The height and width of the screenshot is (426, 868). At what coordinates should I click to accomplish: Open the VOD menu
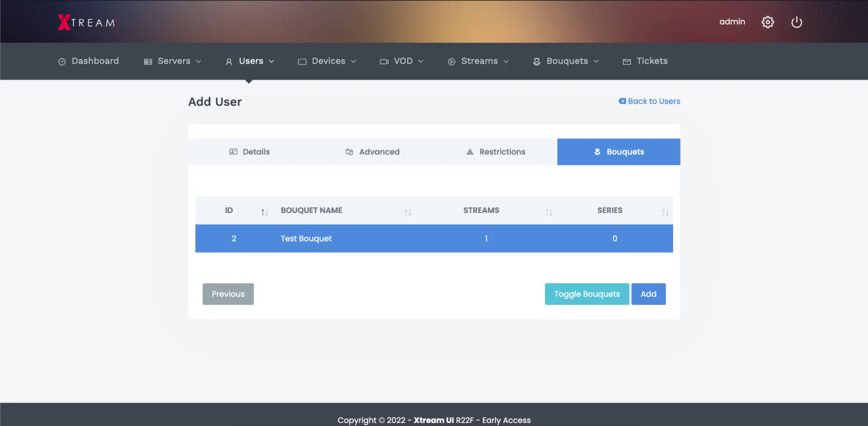tap(402, 61)
